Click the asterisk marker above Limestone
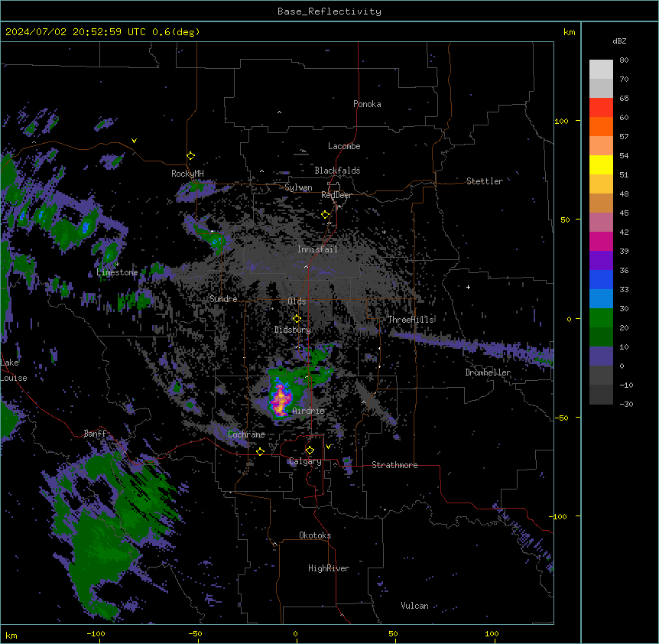This screenshot has height=644, width=659. coord(117,265)
